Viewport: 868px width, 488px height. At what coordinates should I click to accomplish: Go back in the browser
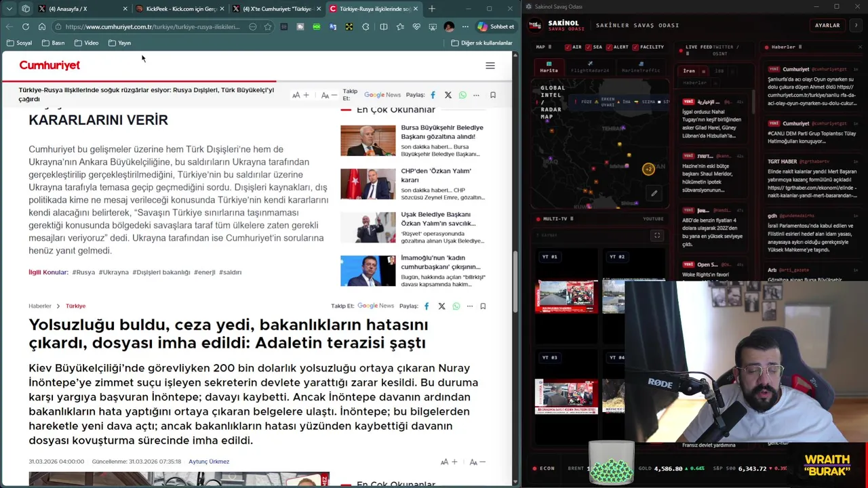pyautogui.click(x=9, y=26)
